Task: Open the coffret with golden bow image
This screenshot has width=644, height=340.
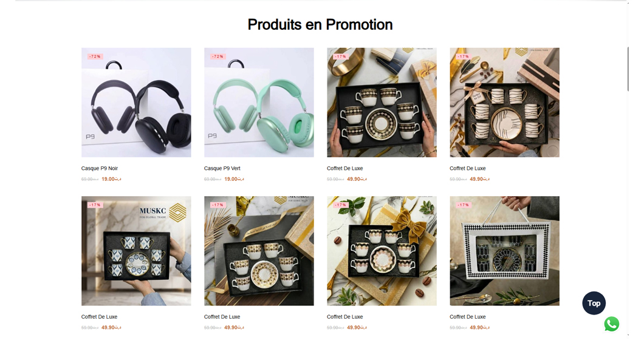Action: (x=382, y=251)
